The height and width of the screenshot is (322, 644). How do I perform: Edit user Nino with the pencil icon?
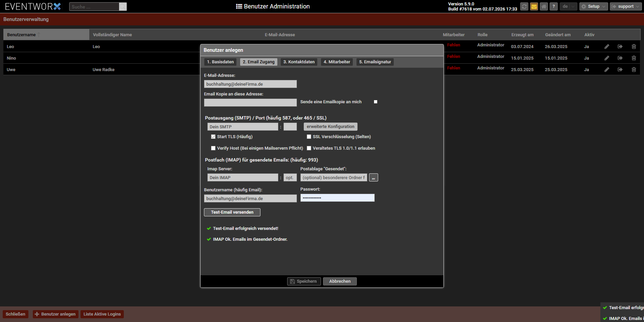[607, 58]
